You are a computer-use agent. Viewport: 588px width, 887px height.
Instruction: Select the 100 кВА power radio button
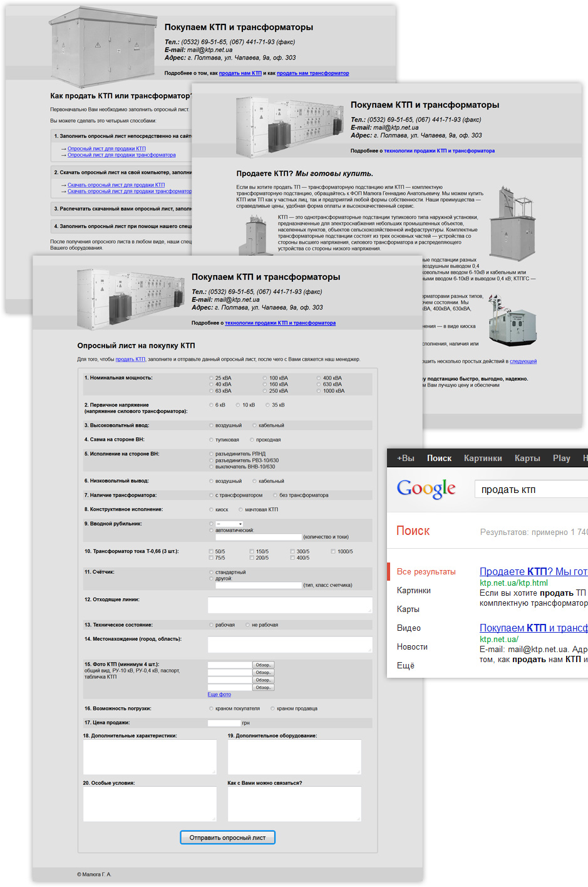pos(265,378)
